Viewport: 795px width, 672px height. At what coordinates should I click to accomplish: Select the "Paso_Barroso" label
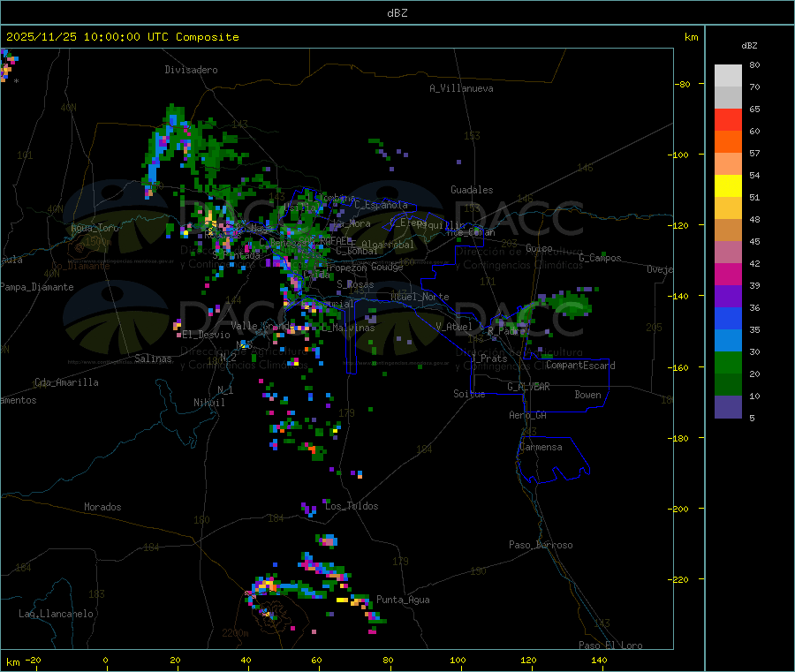pyautogui.click(x=541, y=545)
